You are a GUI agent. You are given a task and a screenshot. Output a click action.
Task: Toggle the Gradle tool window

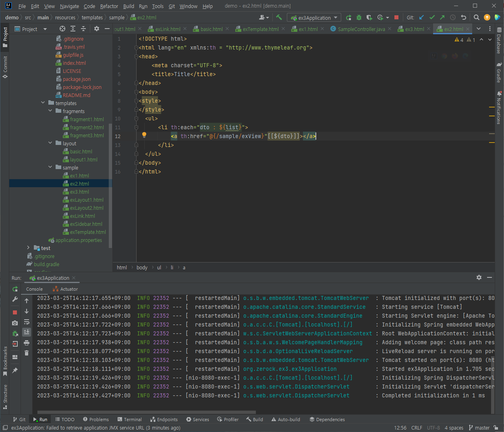pos(499,72)
